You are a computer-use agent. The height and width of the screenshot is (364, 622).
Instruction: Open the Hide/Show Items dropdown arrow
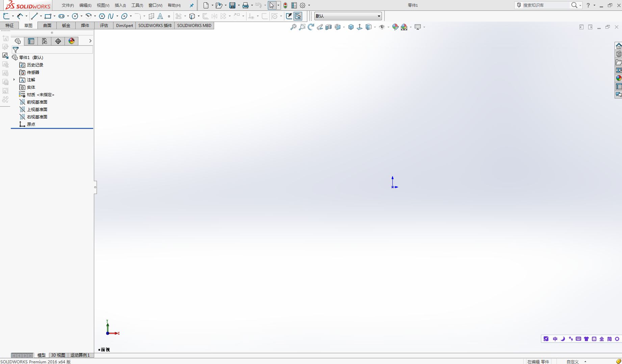click(388, 27)
